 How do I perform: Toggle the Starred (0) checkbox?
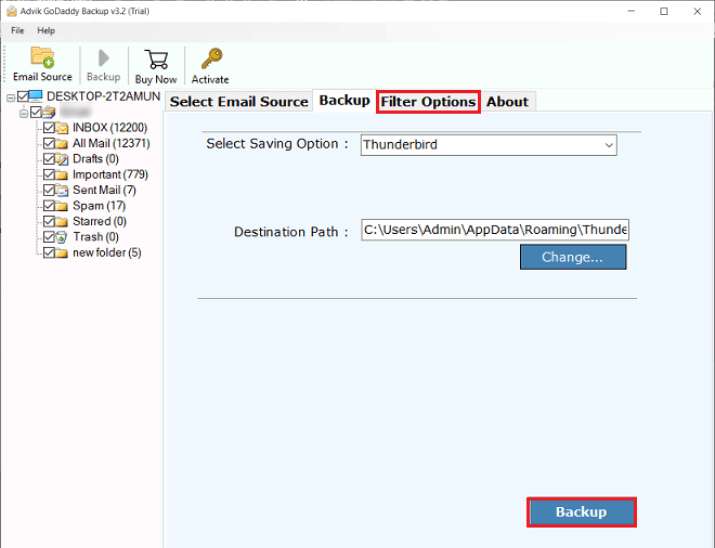click(x=49, y=221)
